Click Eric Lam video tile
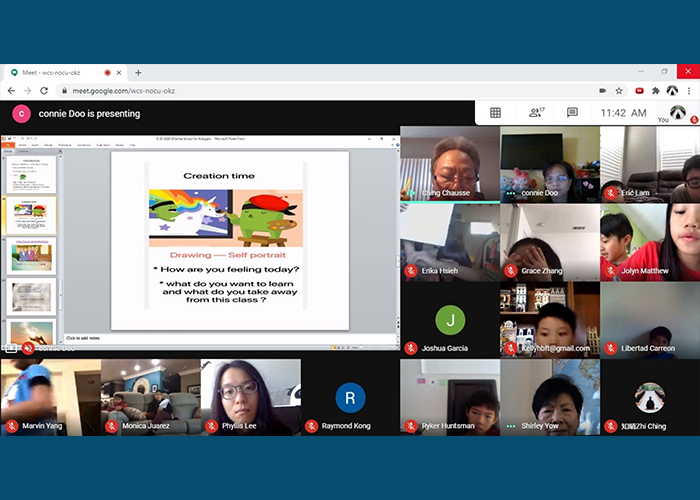The width and height of the screenshot is (700, 500). coord(650,163)
